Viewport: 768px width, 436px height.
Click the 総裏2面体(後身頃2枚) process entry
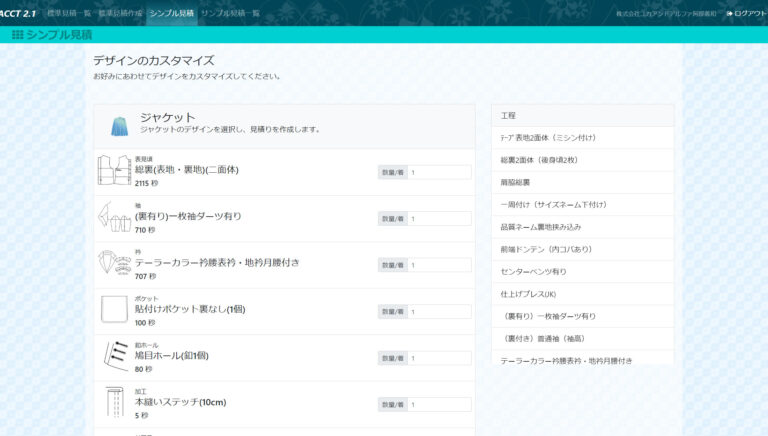[x=582, y=160]
